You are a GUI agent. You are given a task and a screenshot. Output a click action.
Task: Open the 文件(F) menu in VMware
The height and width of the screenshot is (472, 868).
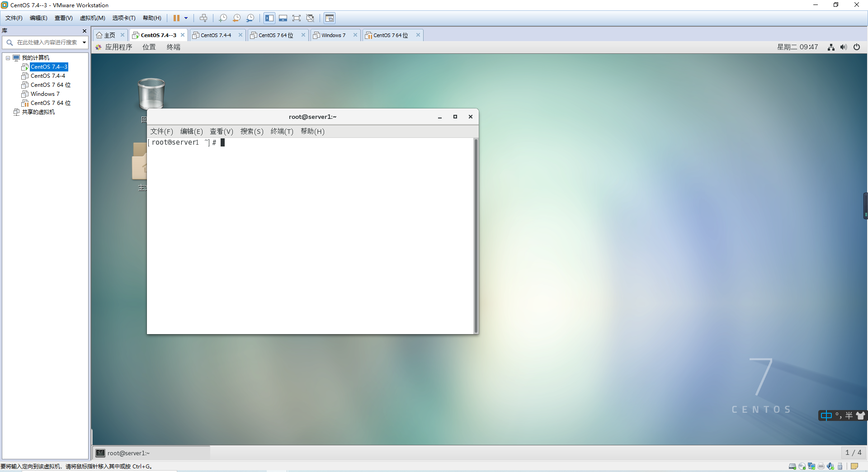(x=14, y=18)
